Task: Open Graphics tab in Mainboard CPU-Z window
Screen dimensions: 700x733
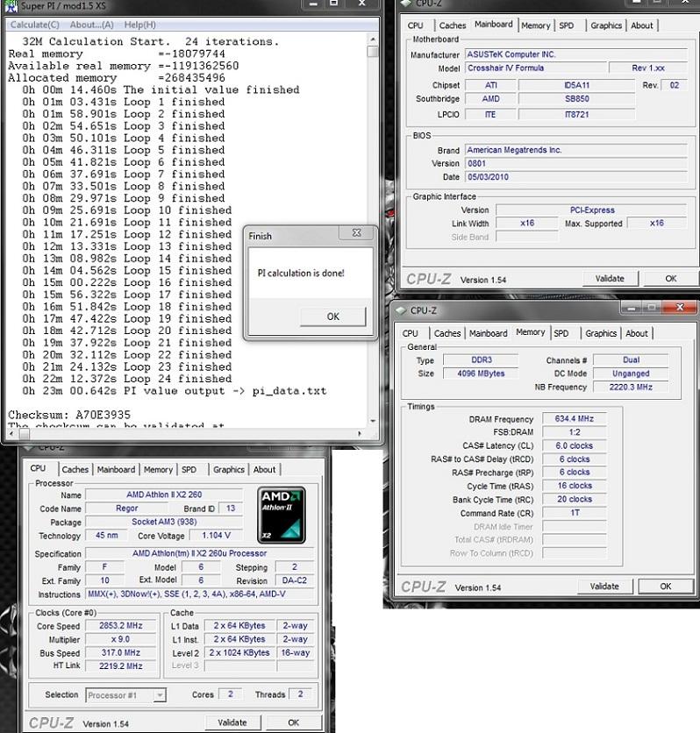Action: 606,25
